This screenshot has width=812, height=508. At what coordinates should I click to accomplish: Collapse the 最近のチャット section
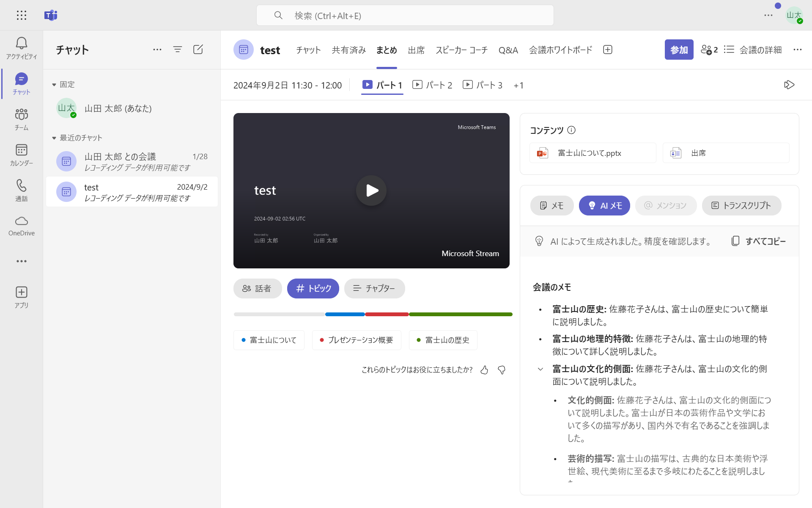pyautogui.click(x=54, y=138)
